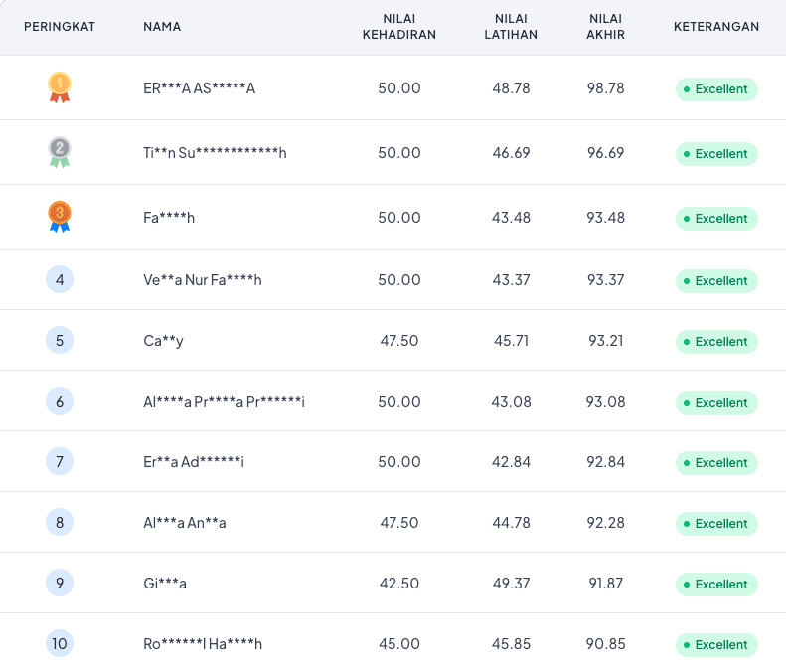
Task: Click exercise score 48.78
Action: pyautogui.click(x=511, y=88)
